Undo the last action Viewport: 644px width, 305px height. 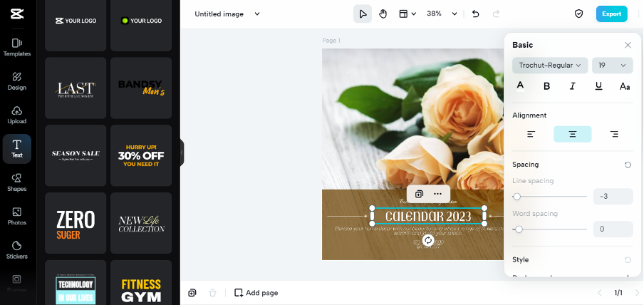(x=476, y=14)
